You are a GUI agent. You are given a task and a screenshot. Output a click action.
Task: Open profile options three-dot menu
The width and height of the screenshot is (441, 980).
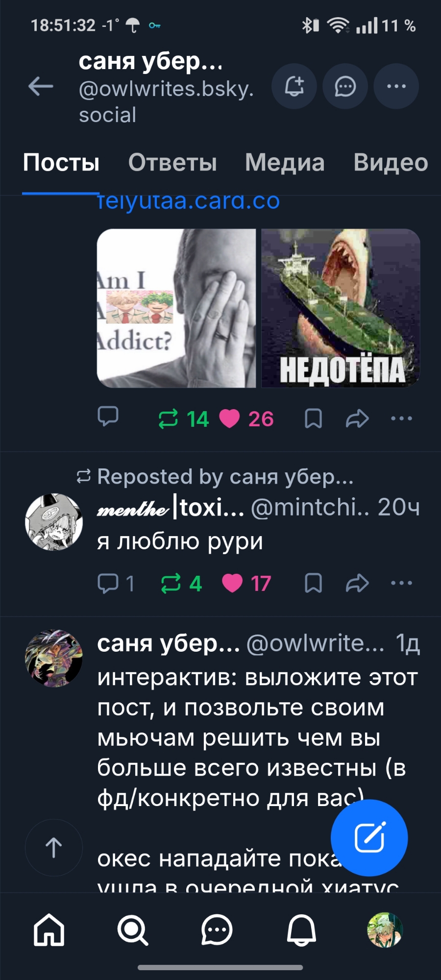396,86
